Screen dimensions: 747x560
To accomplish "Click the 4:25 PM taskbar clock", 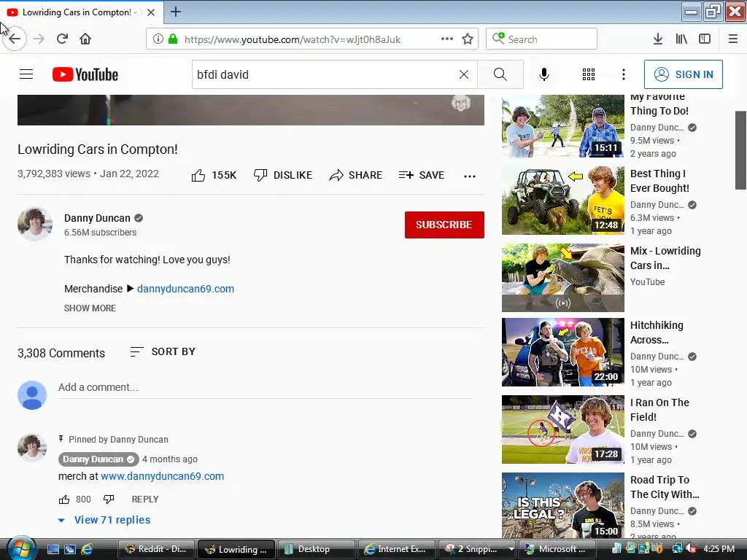I will tap(719, 548).
